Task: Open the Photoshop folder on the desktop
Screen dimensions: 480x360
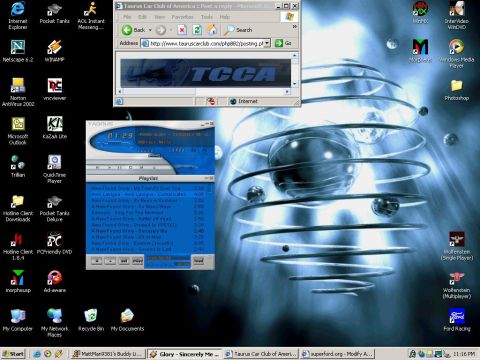Action: (456, 89)
